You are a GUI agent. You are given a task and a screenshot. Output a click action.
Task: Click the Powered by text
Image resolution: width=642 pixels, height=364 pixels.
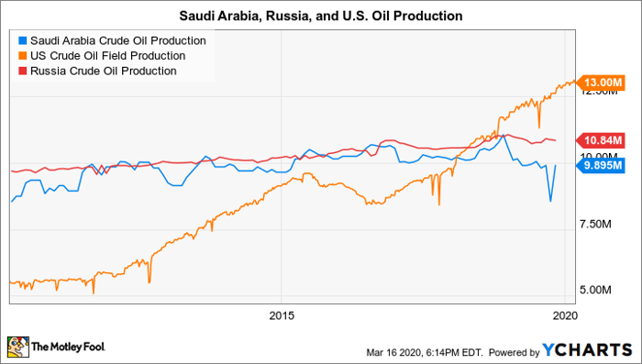click(515, 352)
